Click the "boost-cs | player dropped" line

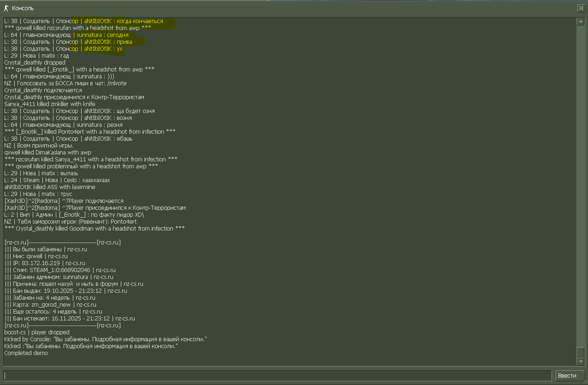(37, 332)
